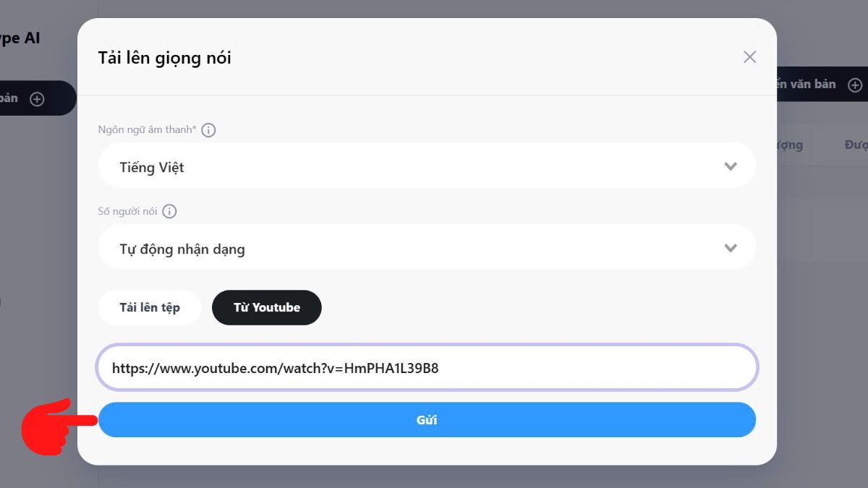
Task: Switch to the Tải lên tệp tab
Action: (150, 307)
